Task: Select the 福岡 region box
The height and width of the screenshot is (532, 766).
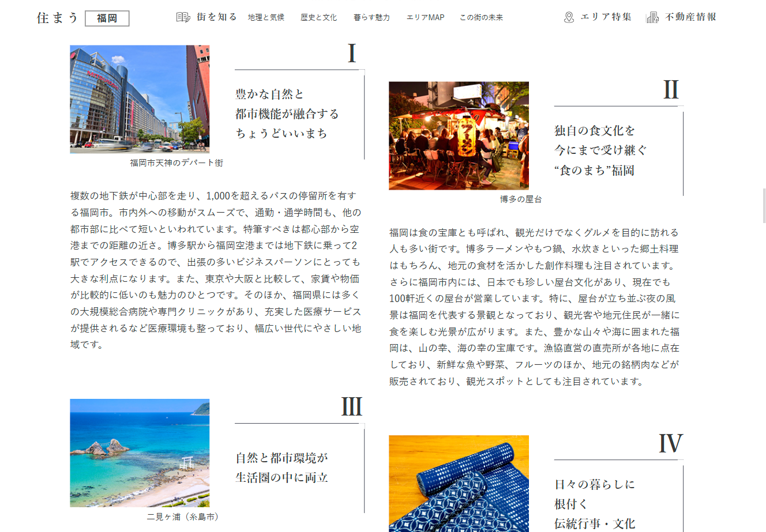Action: point(107,18)
